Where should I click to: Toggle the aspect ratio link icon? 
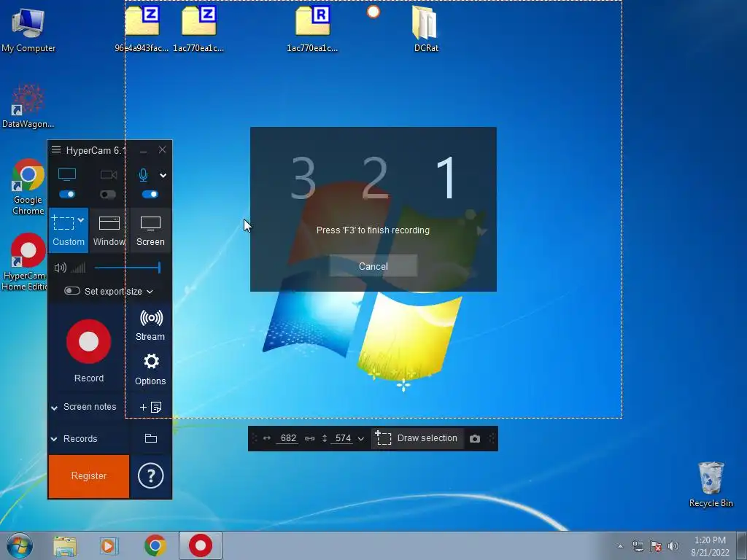(309, 438)
